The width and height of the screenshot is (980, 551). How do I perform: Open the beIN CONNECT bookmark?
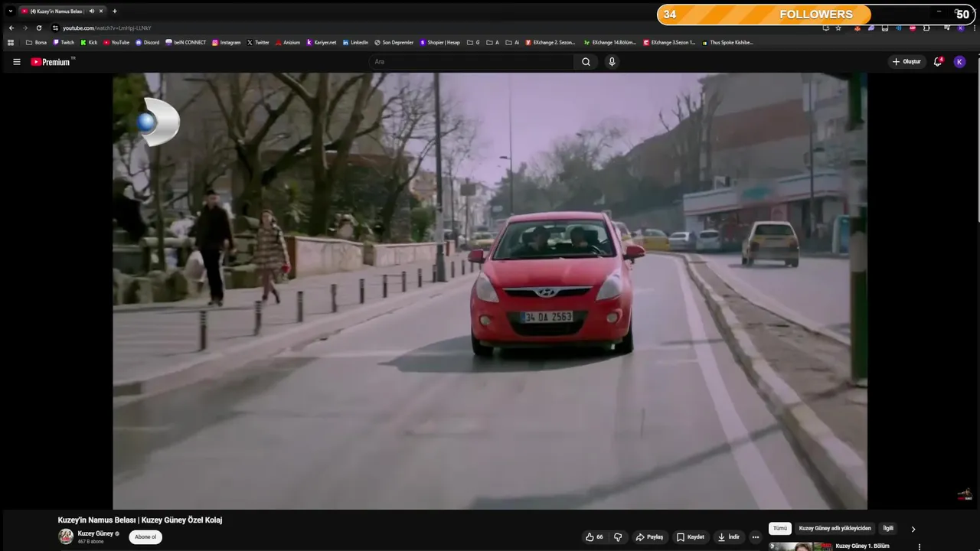point(185,43)
